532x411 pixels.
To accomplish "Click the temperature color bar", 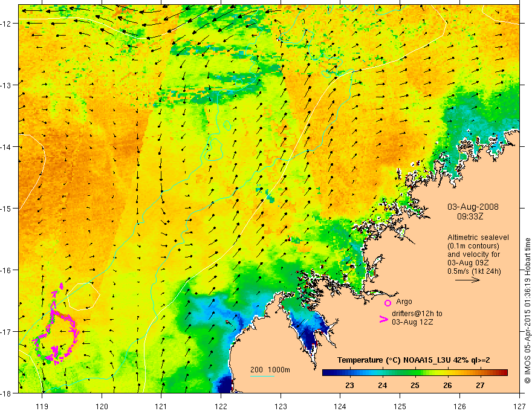I will 415,372.
